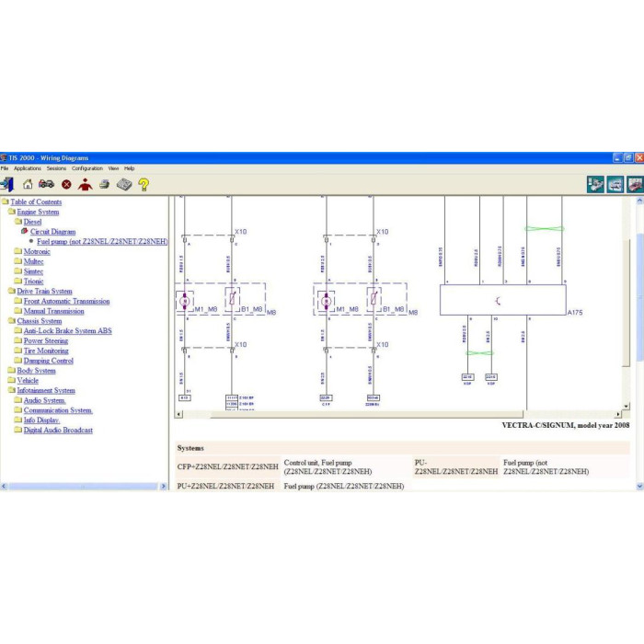Screen dimensions: 644x644
Task: Click the Systems table header
Action: [403, 448]
